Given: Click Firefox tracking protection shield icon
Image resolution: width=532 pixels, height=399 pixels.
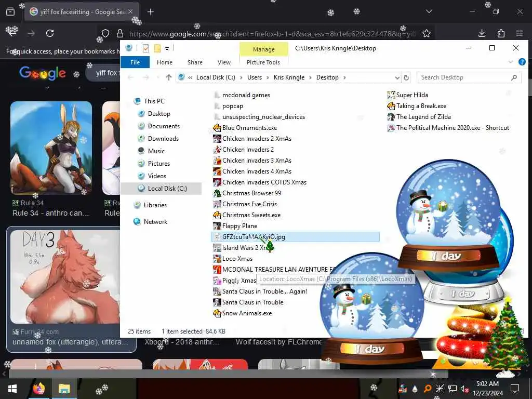Looking at the screenshot, I should pos(105,33).
